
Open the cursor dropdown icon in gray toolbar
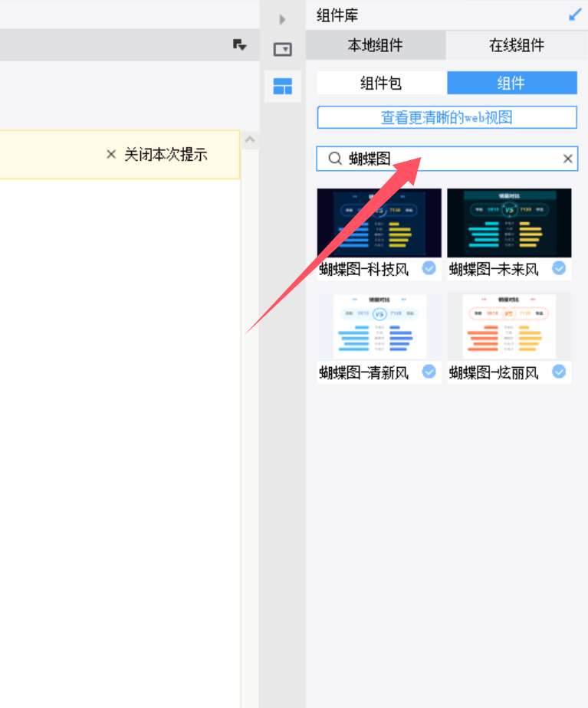tap(239, 44)
